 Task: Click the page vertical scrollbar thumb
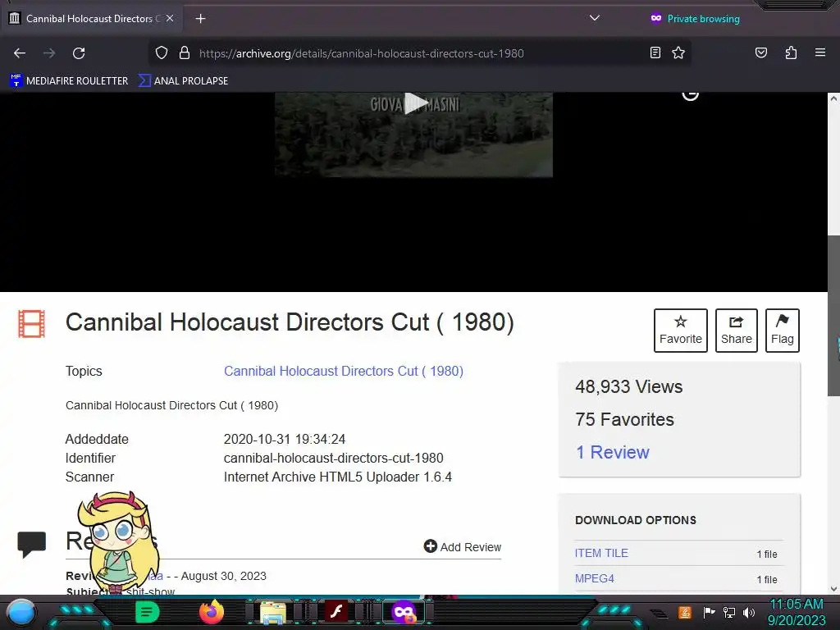[x=833, y=316]
